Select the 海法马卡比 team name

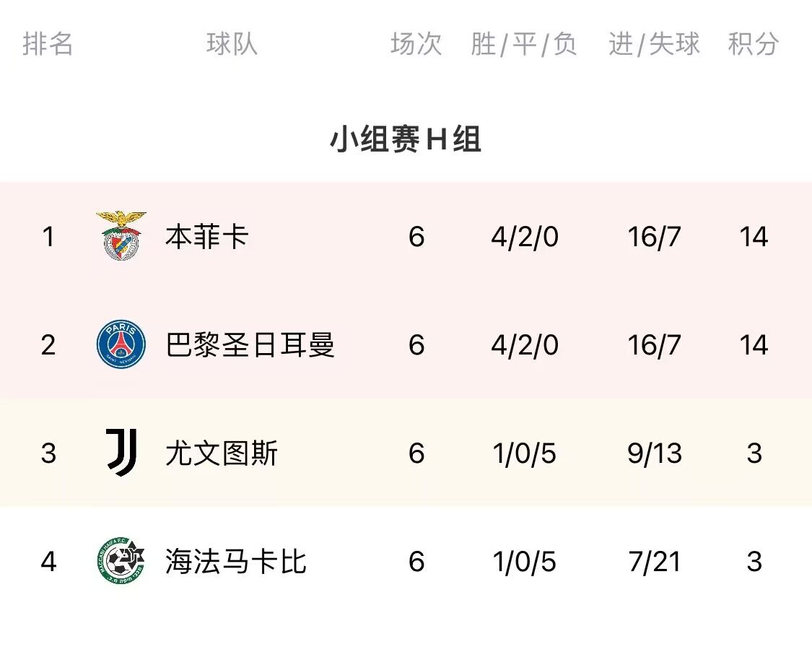pos(236,561)
